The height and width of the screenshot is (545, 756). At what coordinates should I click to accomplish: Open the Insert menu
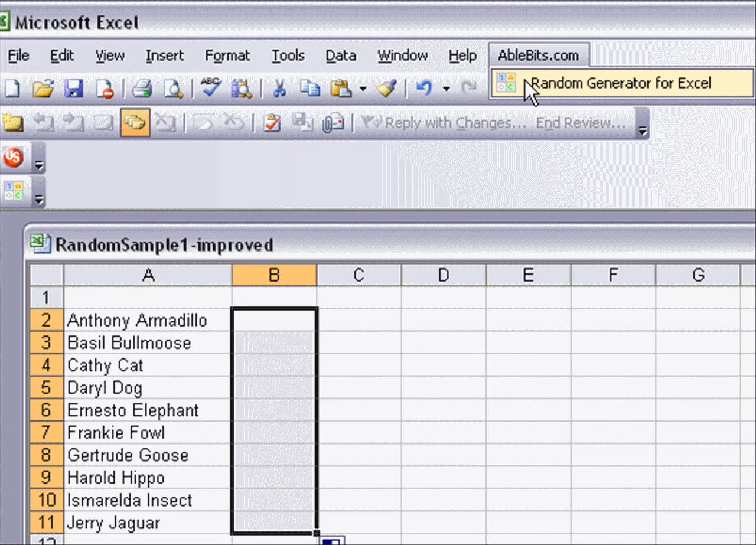tap(165, 56)
